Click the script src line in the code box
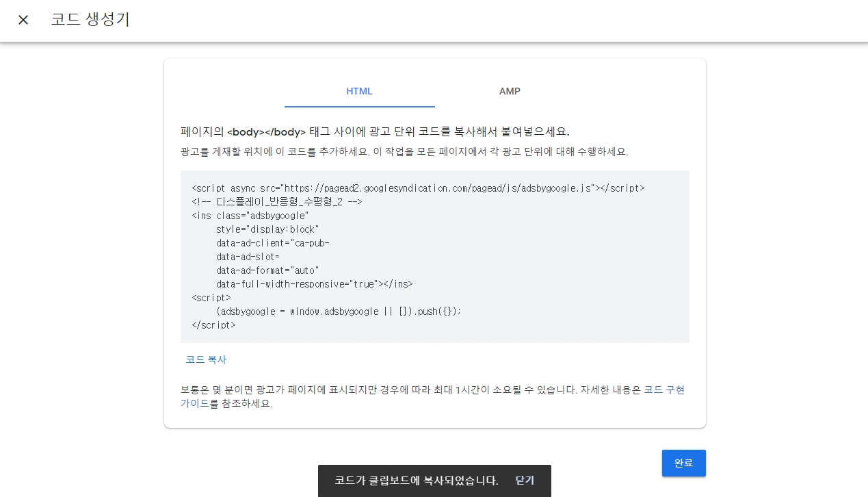The image size is (868, 497). tap(418, 188)
